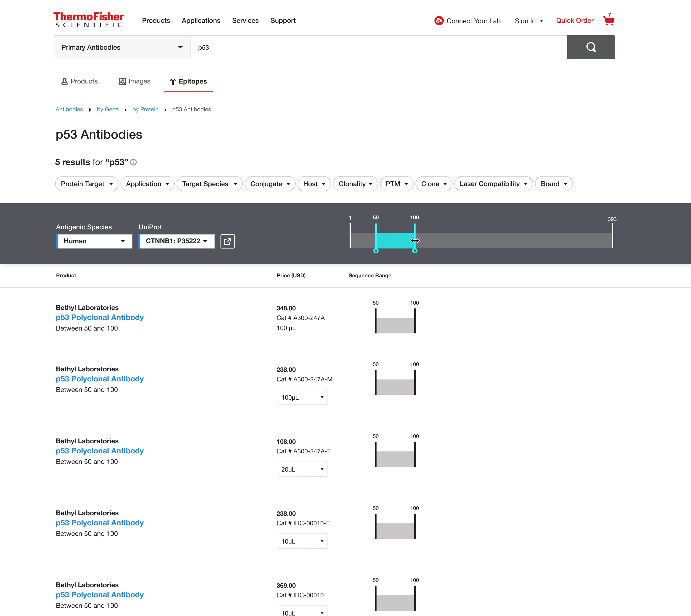Open p53 Polyclonal Antibody Cat # A300-247A
The height and width of the screenshot is (616, 691).
click(x=100, y=318)
